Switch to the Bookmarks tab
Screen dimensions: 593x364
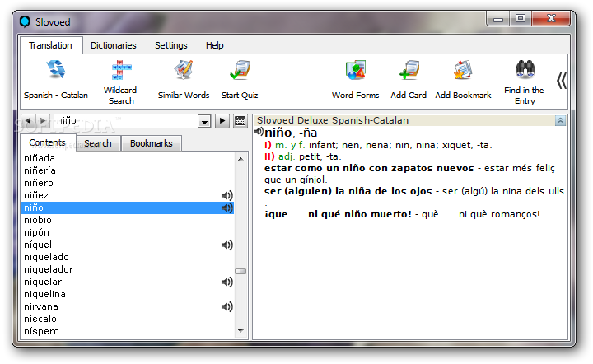pos(152,143)
